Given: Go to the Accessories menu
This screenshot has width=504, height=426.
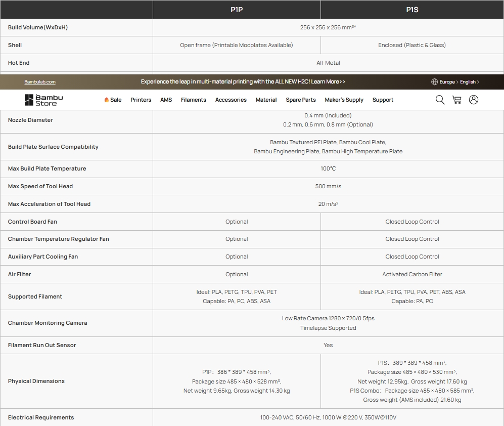Looking at the screenshot, I should click(231, 100).
